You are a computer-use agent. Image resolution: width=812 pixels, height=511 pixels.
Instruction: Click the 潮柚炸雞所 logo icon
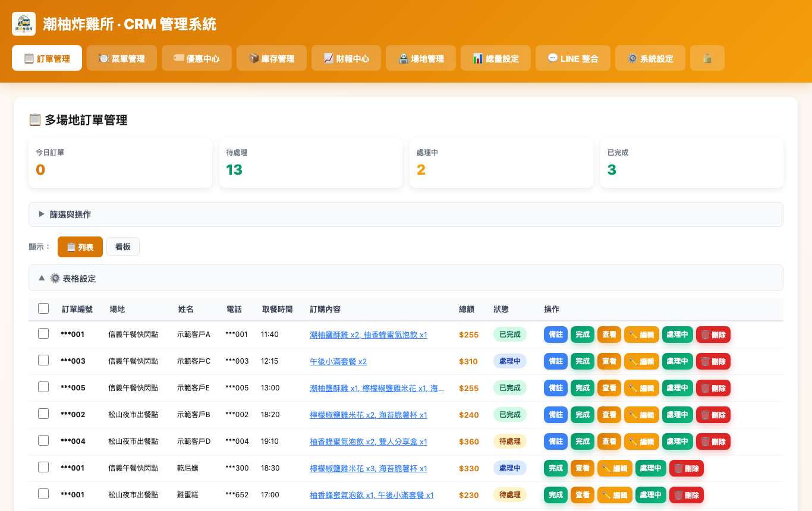[x=24, y=24]
